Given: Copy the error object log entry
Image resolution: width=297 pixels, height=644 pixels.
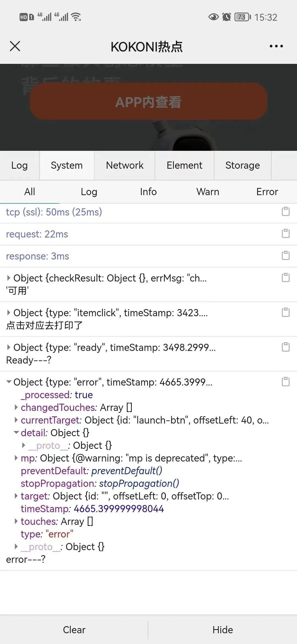Looking at the screenshot, I should [x=286, y=381].
